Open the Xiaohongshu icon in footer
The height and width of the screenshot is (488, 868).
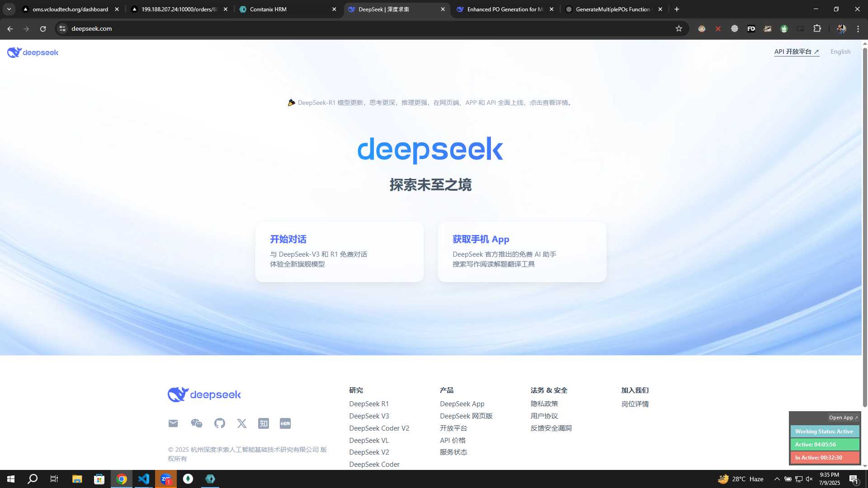tap(285, 423)
